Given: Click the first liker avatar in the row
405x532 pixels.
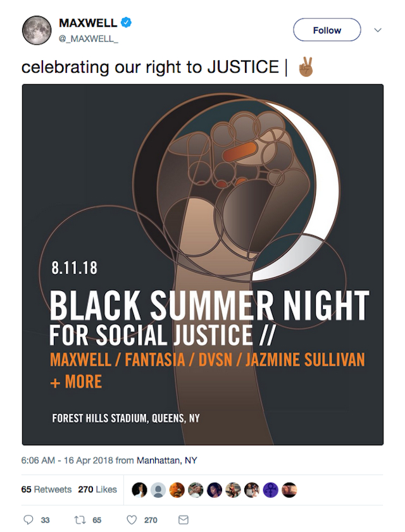Looking at the screenshot, I should click(x=139, y=490).
